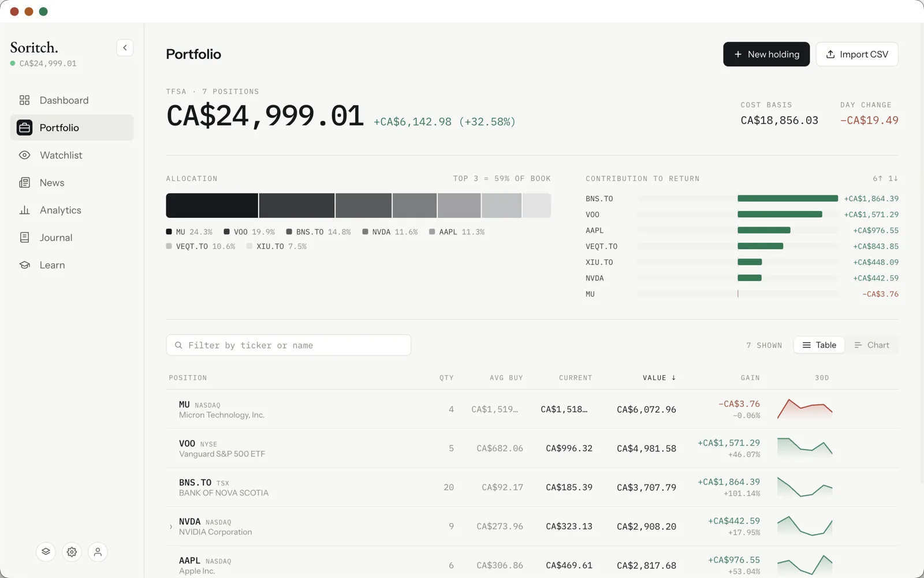Viewport: 924px width, 578px height.
Task: Click the layers icon at sidebar bottom
Action: tap(46, 552)
